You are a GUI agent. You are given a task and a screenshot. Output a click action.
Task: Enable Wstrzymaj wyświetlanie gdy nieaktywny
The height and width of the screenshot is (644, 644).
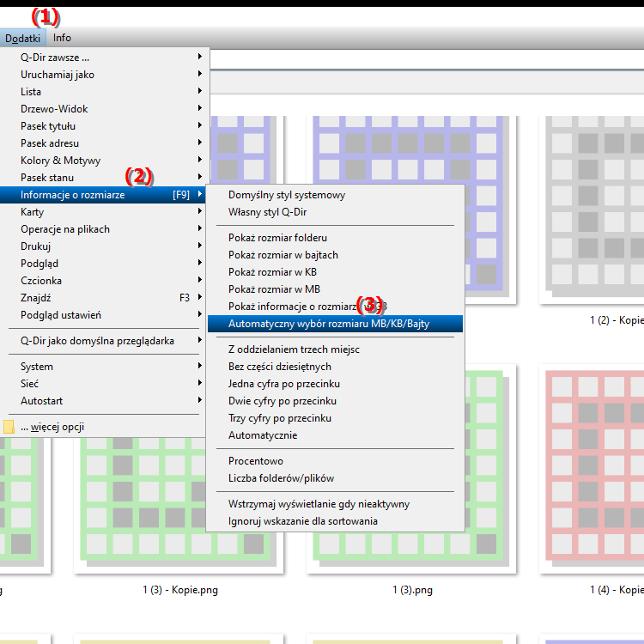point(319,504)
